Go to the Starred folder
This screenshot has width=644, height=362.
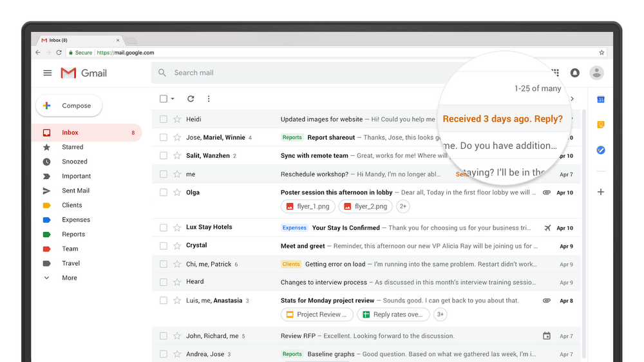click(72, 147)
